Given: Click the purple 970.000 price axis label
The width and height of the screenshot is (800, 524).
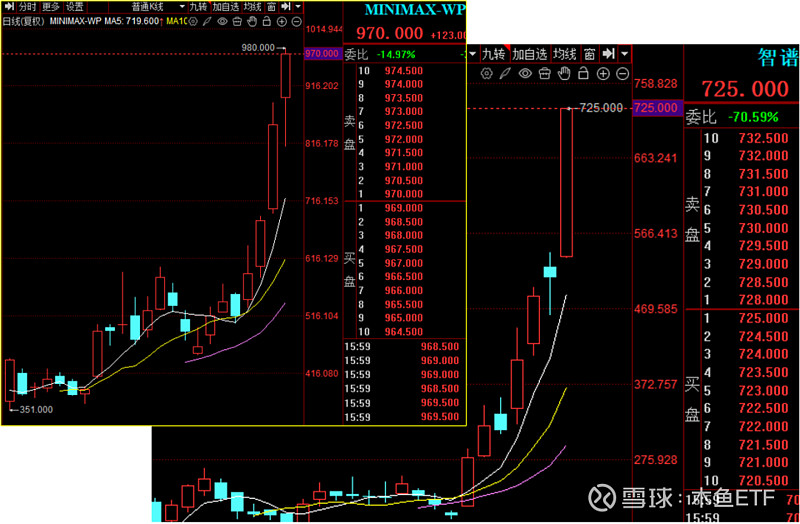Looking at the screenshot, I should coord(322,53).
